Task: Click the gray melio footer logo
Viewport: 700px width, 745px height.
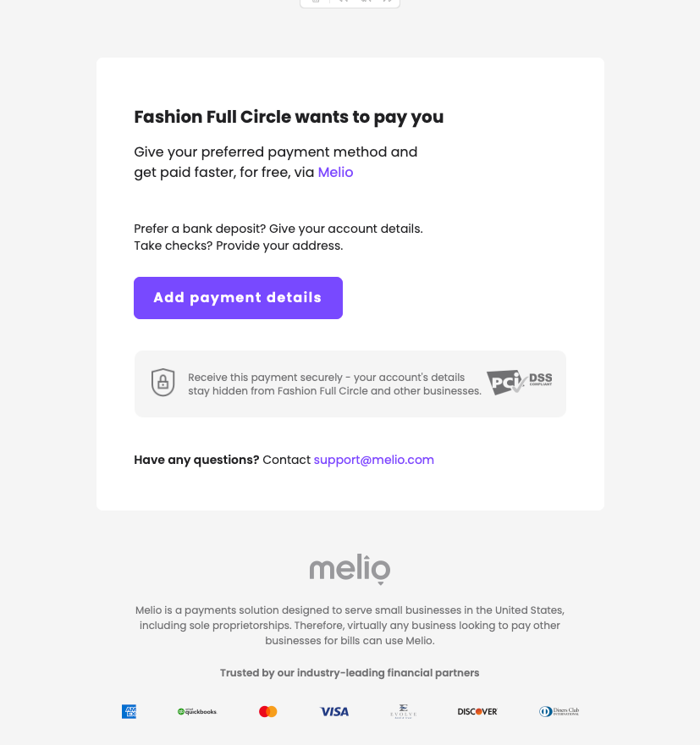Action: 350,569
